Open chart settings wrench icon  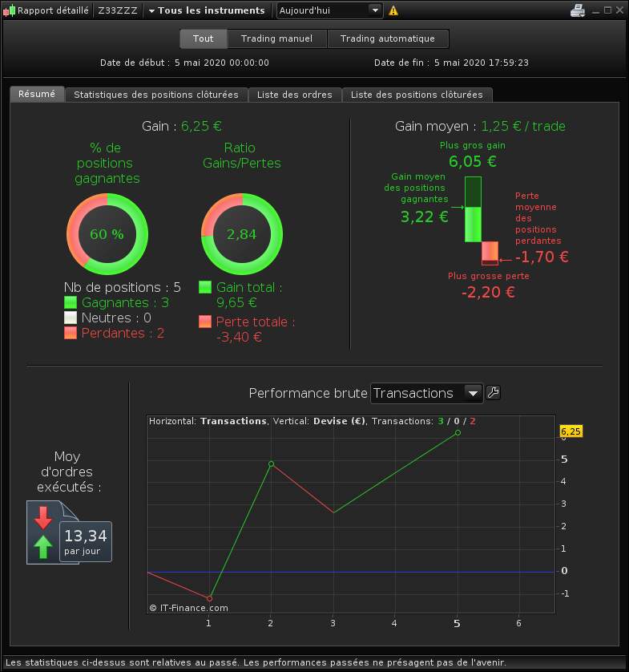pos(494,393)
